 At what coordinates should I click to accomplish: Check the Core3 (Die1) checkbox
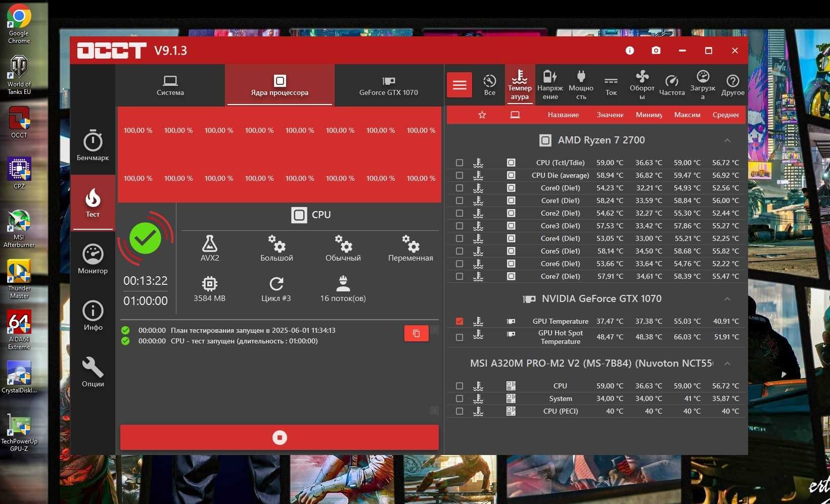click(459, 226)
